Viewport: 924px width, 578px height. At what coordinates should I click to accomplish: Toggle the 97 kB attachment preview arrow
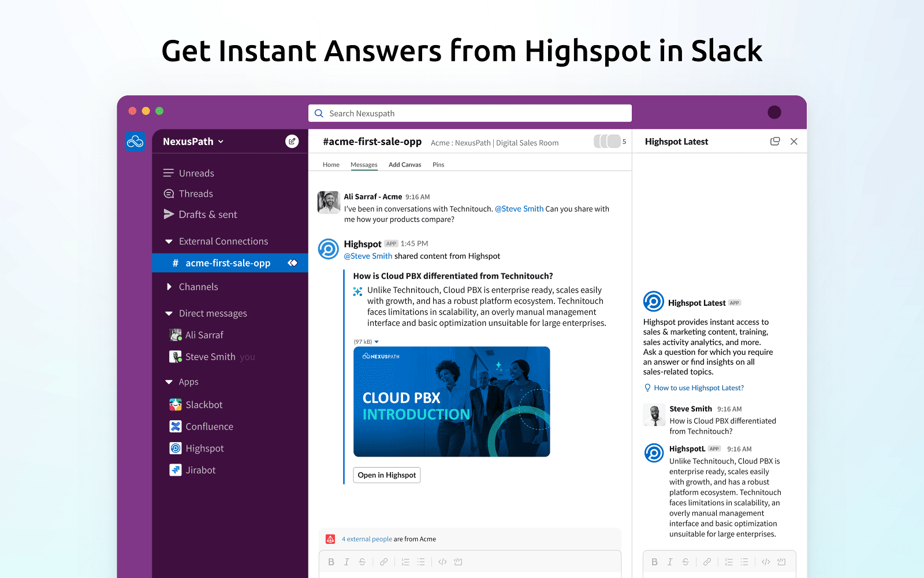377,342
